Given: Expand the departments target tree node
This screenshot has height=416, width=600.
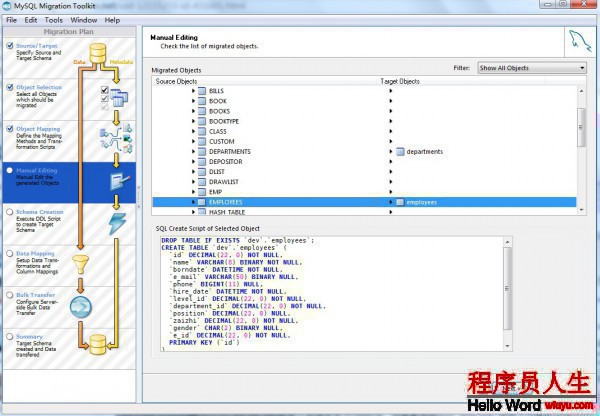Looking at the screenshot, I should [x=391, y=152].
